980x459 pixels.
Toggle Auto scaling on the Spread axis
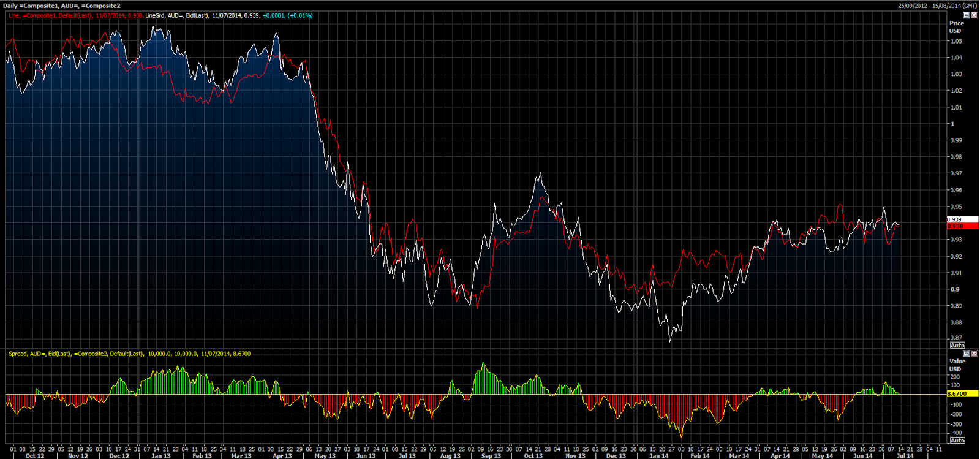(957, 441)
